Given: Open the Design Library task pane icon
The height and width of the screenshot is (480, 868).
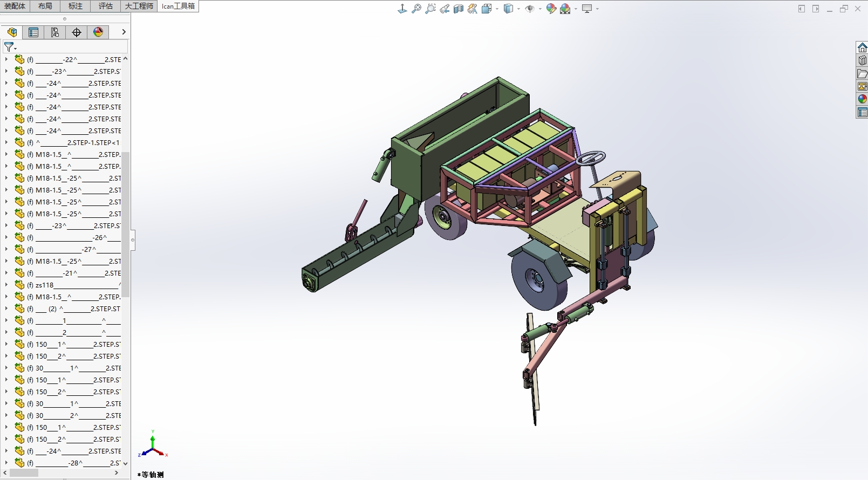Looking at the screenshot, I should click(862, 60).
